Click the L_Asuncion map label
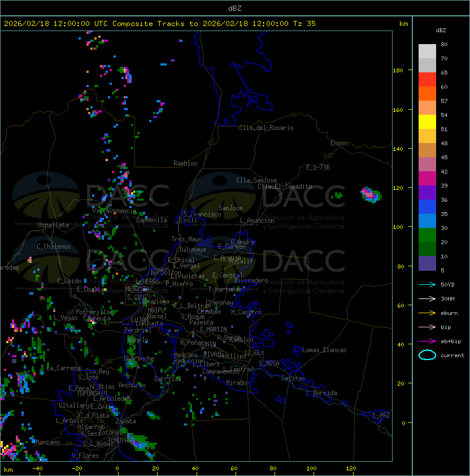The width and height of the screenshot is (470, 476). click(257, 220)
